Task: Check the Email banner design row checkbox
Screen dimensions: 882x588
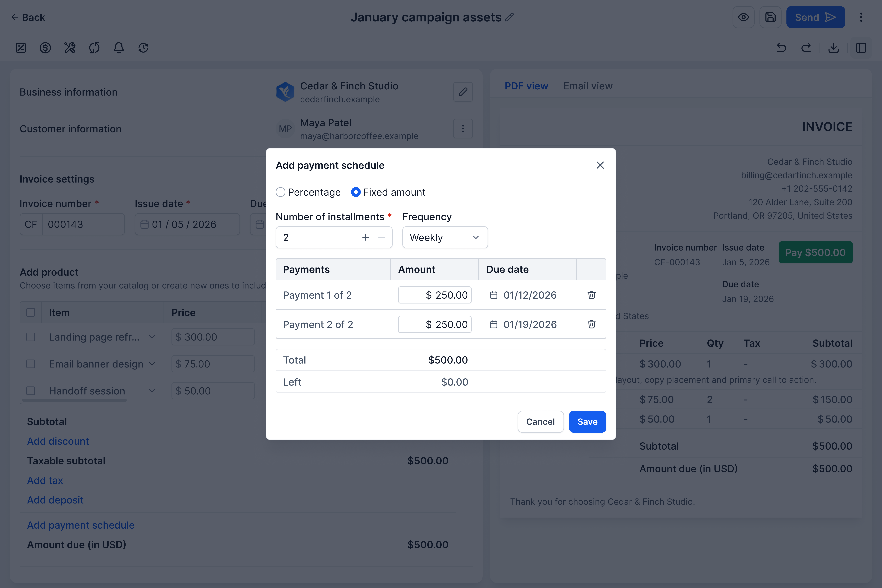Action: coord(31,364)
